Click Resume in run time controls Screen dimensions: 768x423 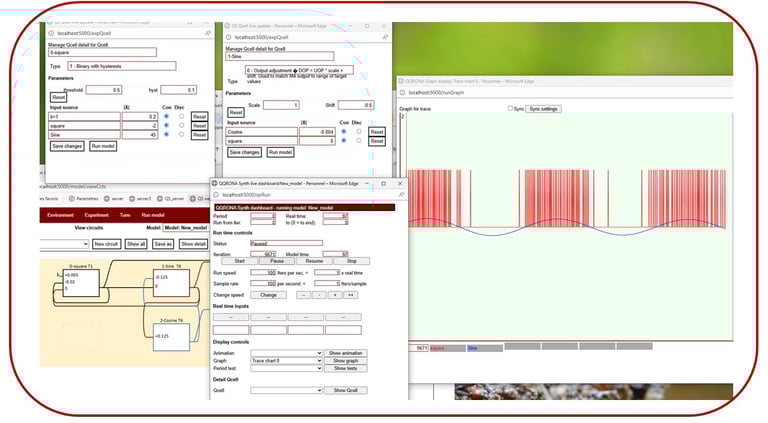click(x=314, y=261)
